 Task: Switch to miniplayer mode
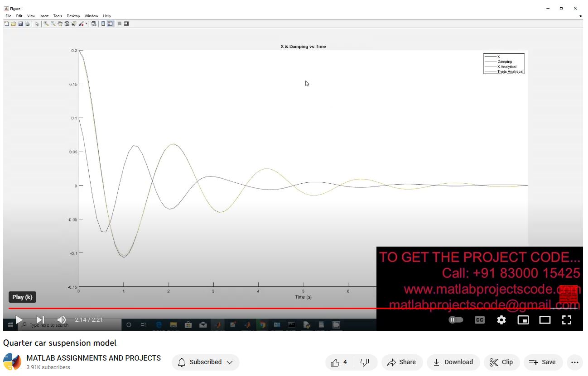click(x=523, y=320)
